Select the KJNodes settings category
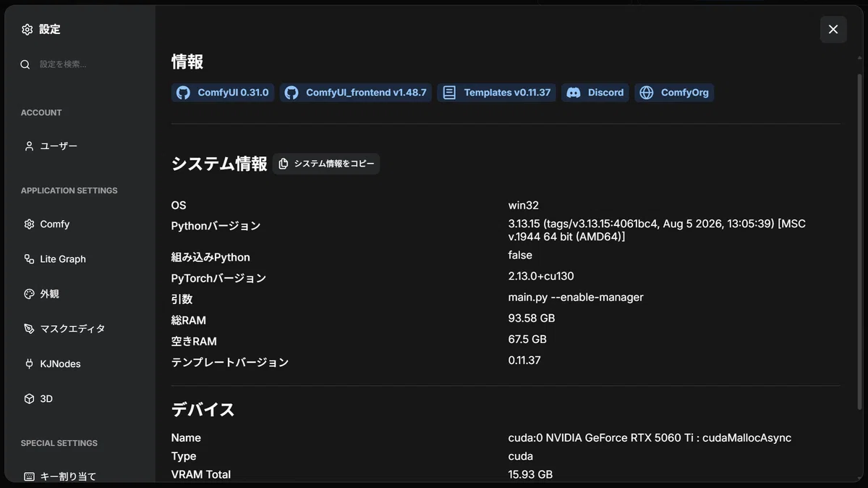 [80, 363]
